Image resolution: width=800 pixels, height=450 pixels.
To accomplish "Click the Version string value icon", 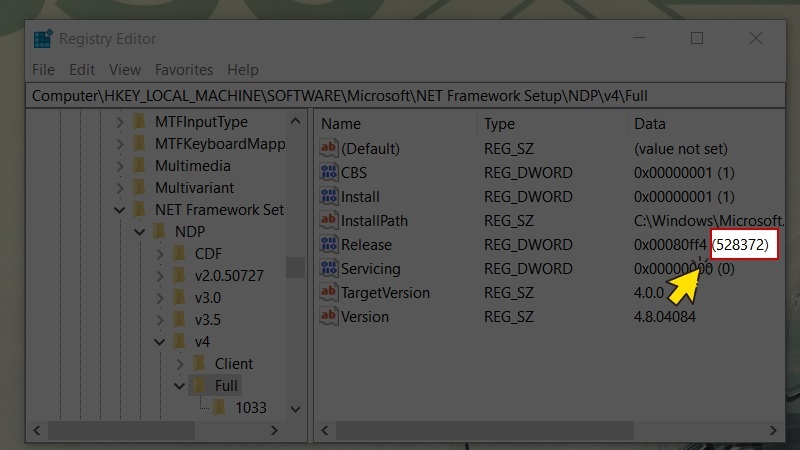I will point(329,317).
